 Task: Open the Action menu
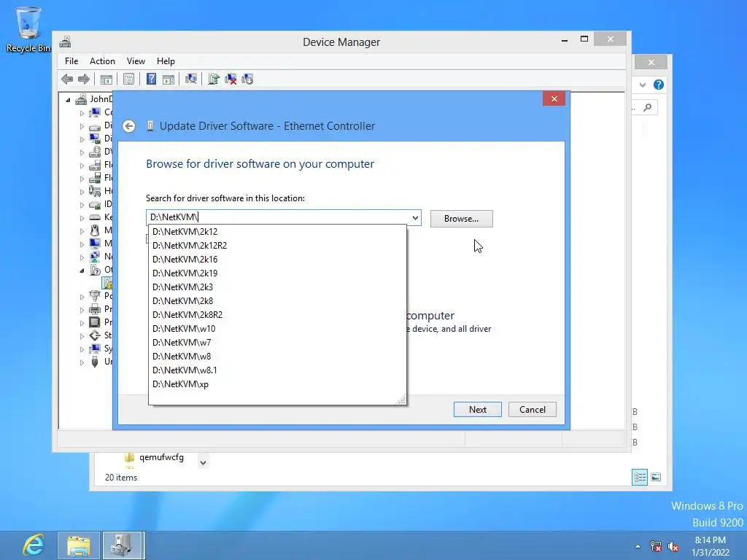(102, 61)
